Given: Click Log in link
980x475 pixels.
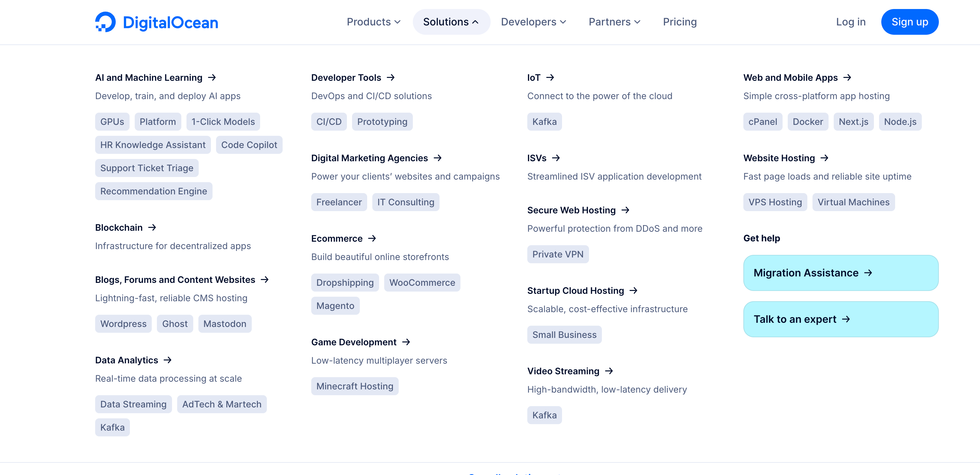Looking at the screenshot, I should click(x=851, y=22).
